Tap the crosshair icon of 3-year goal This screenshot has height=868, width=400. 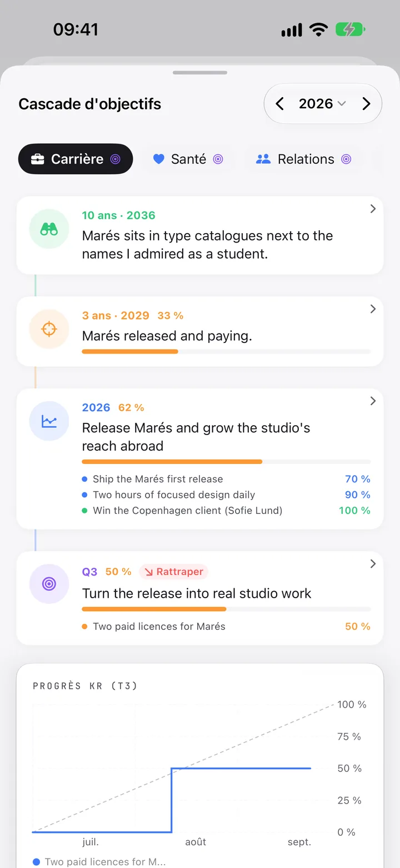pyautogui.click(x=49, y=329)
